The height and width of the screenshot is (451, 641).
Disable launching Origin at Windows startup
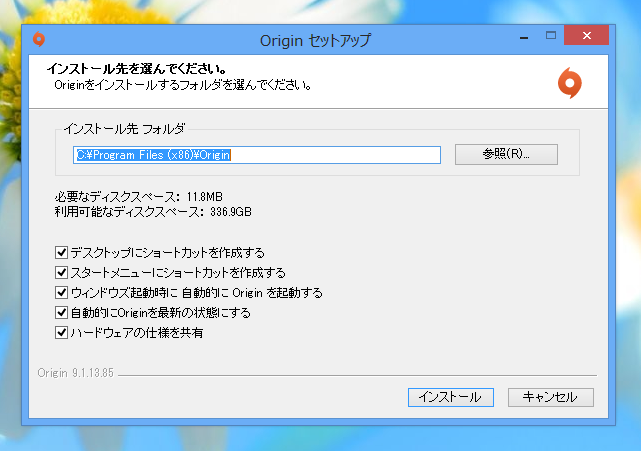tap(61, 292)
